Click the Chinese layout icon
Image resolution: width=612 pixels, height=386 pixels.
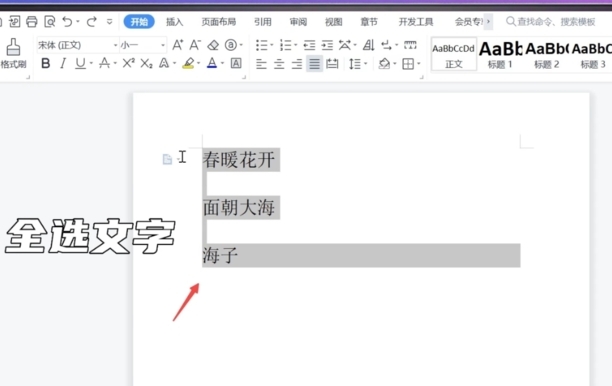coord(345,45)
